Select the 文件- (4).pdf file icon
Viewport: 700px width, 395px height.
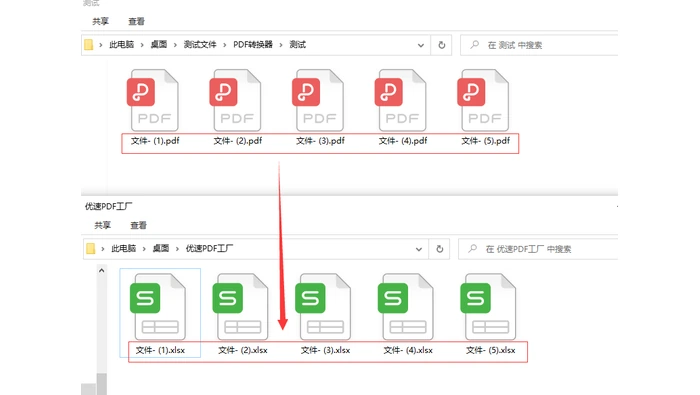click(400, 100)
